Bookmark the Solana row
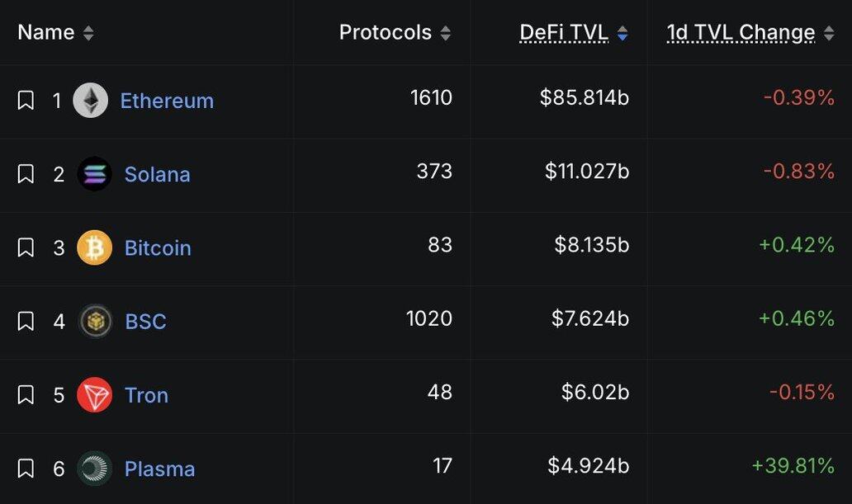The height and width of the screenshot is (504, 852). click(26, 174)
